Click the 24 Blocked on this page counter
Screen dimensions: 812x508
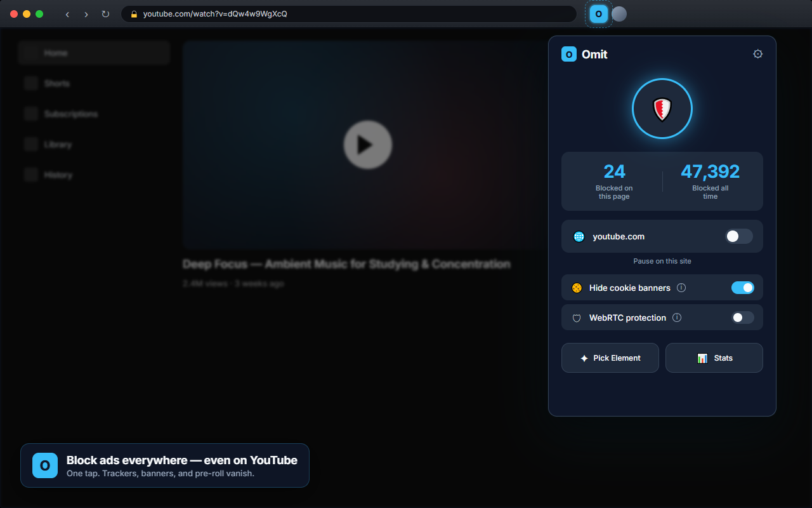(x=614, y=181)
